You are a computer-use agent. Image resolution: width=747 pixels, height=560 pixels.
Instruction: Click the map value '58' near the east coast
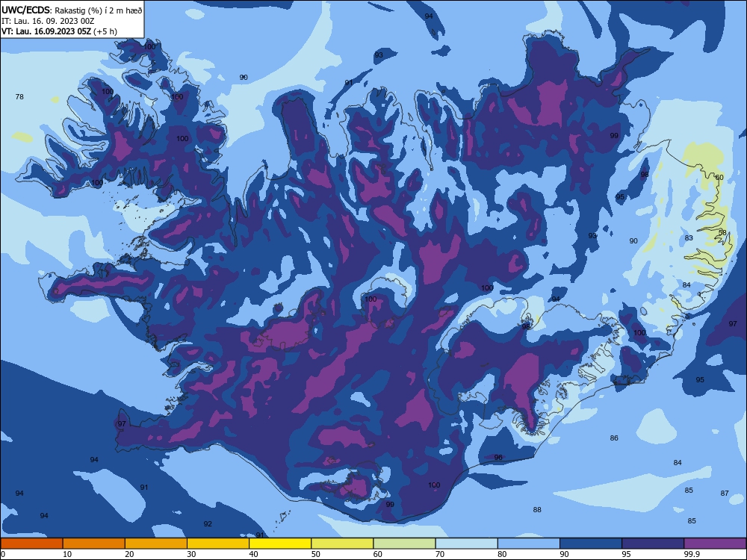click(722, 232)
